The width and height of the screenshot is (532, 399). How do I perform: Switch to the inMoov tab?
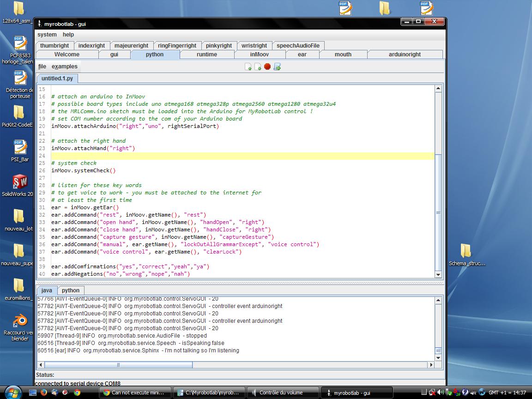tap(260, 54)
